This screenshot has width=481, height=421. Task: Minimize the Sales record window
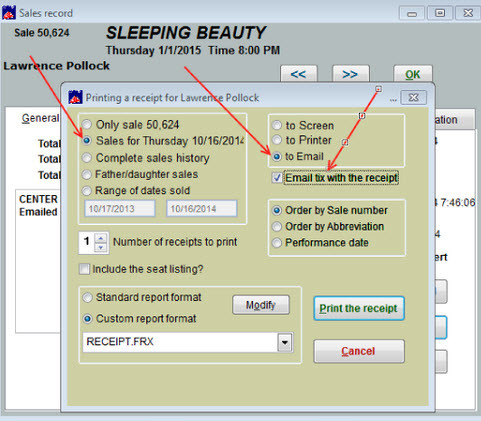pos(412,14)
